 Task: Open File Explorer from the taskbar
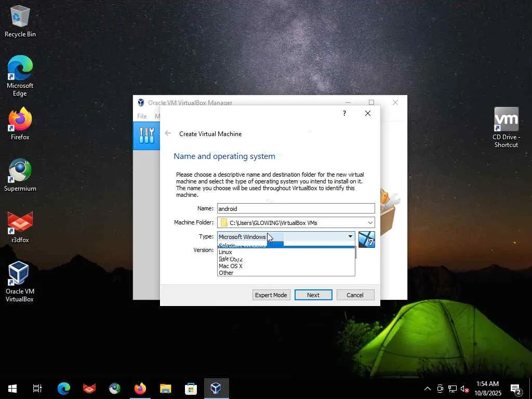166,389
